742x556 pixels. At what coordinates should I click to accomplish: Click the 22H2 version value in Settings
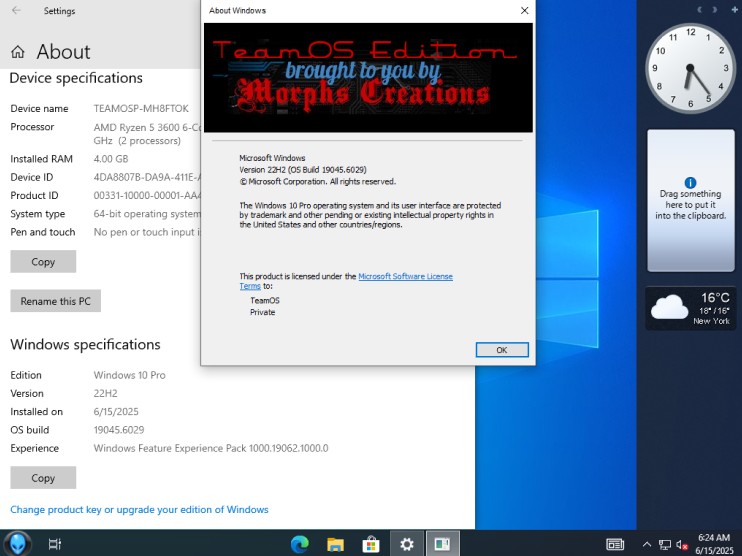point(106,393)
